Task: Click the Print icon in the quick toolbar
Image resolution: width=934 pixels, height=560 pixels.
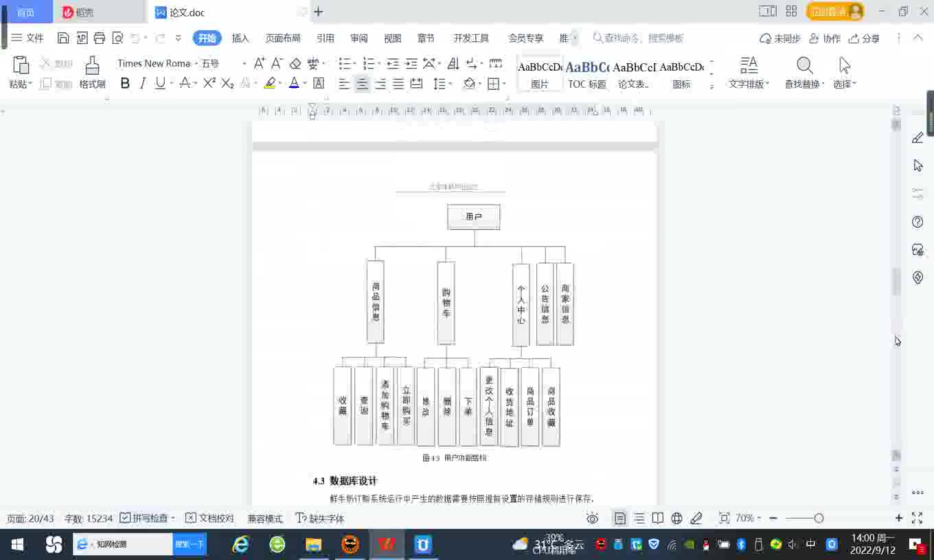Action: 100,38
